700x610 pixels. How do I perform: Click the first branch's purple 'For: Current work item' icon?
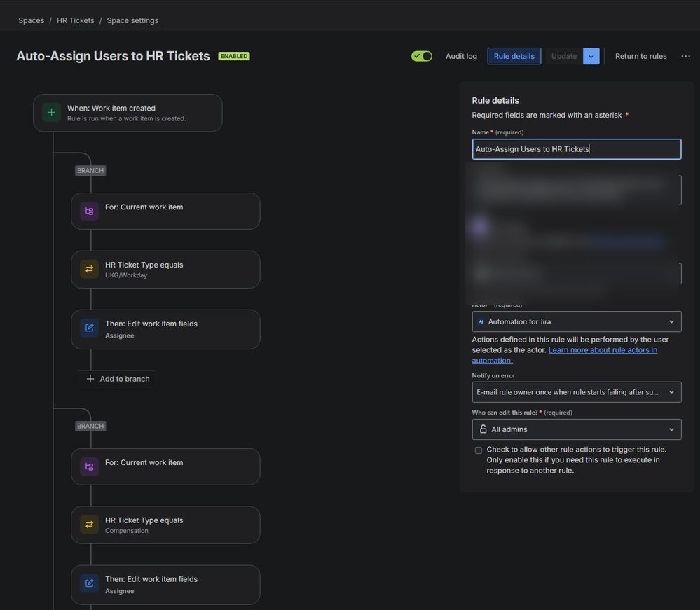(x=89, y=211)
